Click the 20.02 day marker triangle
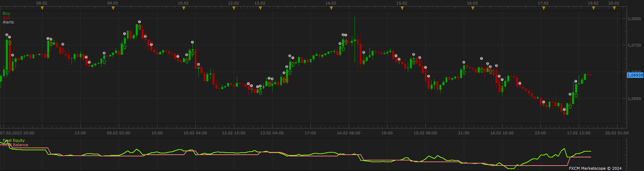Image resolution: width=644 pixels, height=171 pixels. 614,8
